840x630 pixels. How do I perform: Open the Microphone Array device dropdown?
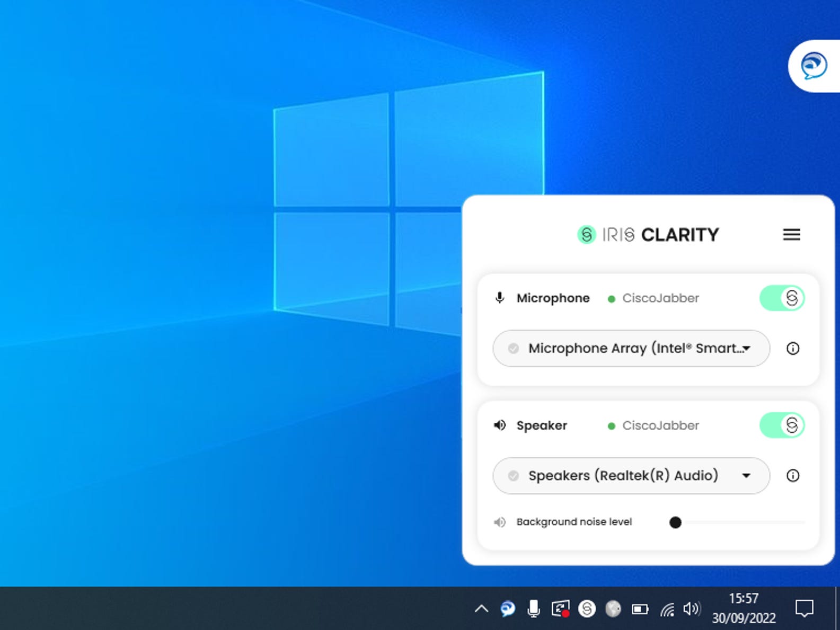631,348
